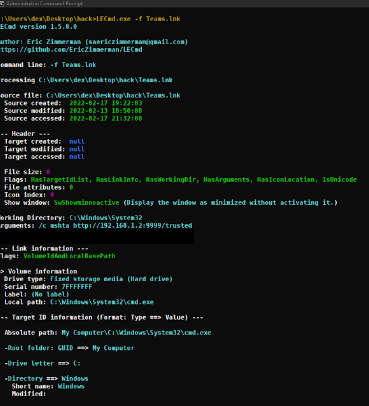Screen dimensions: 369x406
Task: Select the VolumeIdAndLocalBasePath flag
Action: (x=69, y=256)
